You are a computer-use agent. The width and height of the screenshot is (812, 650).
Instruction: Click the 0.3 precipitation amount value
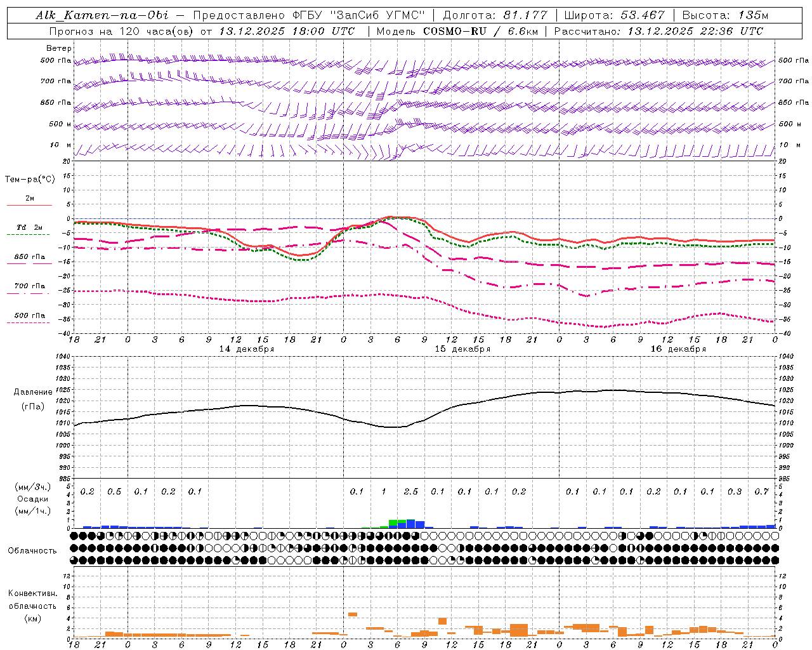pyautogui.click(x=735, y=492)
